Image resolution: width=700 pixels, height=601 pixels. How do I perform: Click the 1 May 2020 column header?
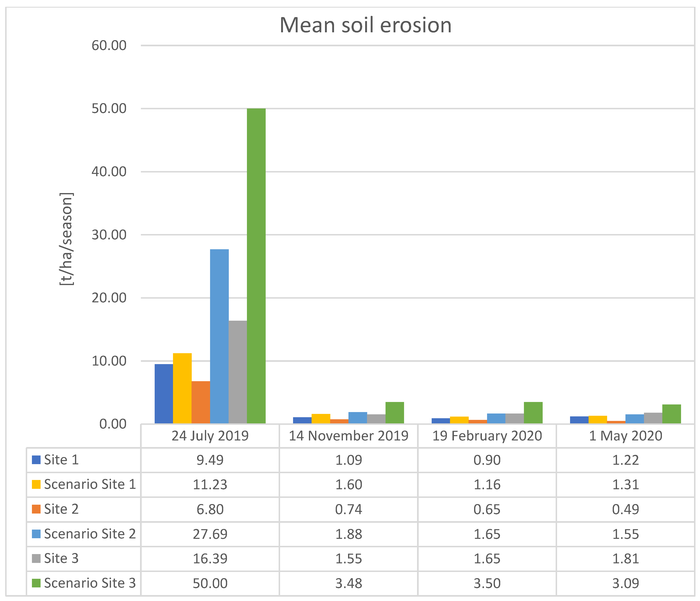pos(625,436)
